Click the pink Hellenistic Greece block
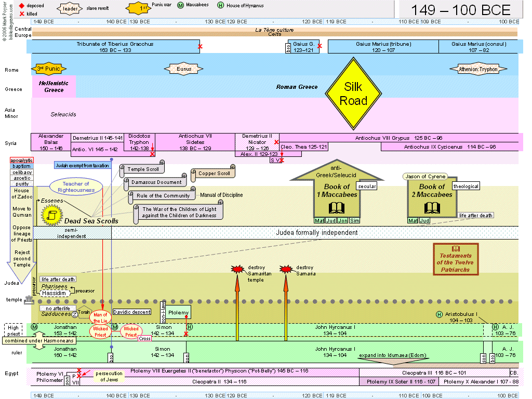 [54, 86]
